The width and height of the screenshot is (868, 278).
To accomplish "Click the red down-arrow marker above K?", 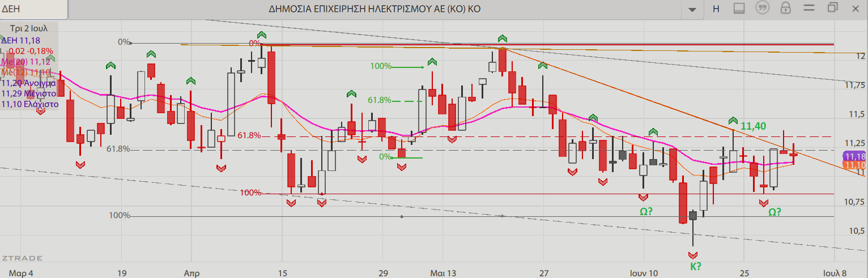I will pyautogui.click(x=693, y=255).
